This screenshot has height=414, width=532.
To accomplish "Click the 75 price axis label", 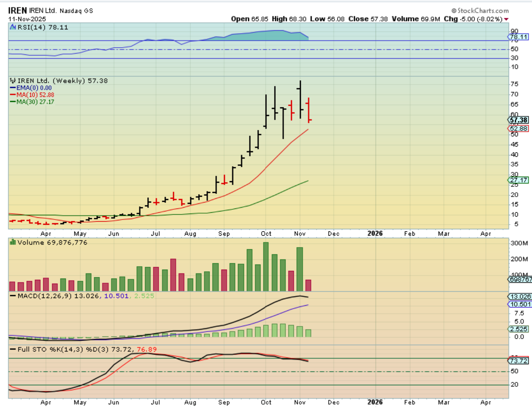I will tap(514, 84).
